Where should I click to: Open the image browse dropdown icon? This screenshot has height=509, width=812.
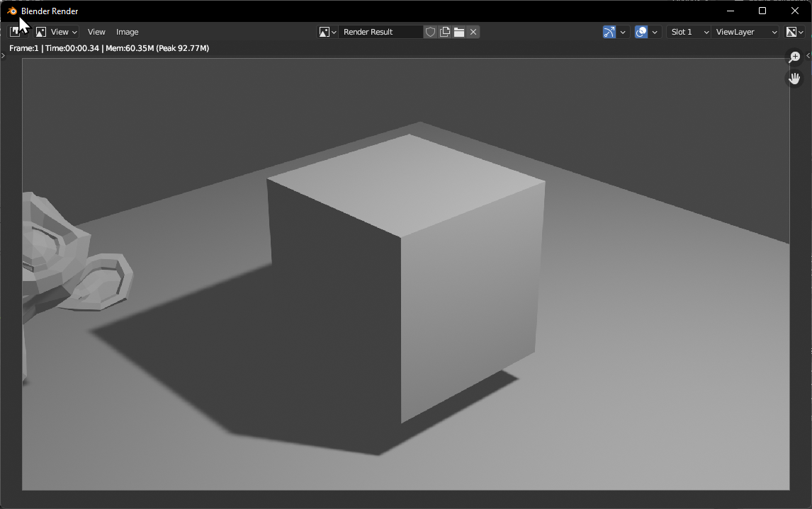[x=327, y=32]
